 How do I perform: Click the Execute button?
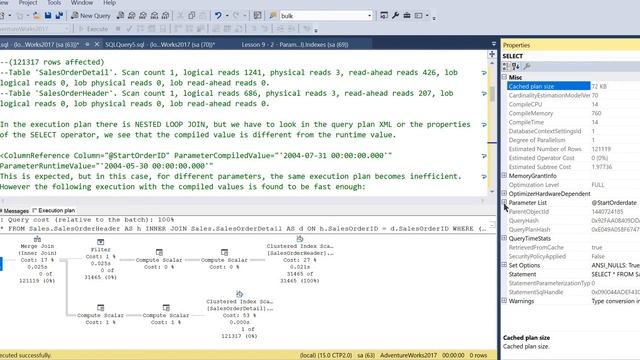93,29
